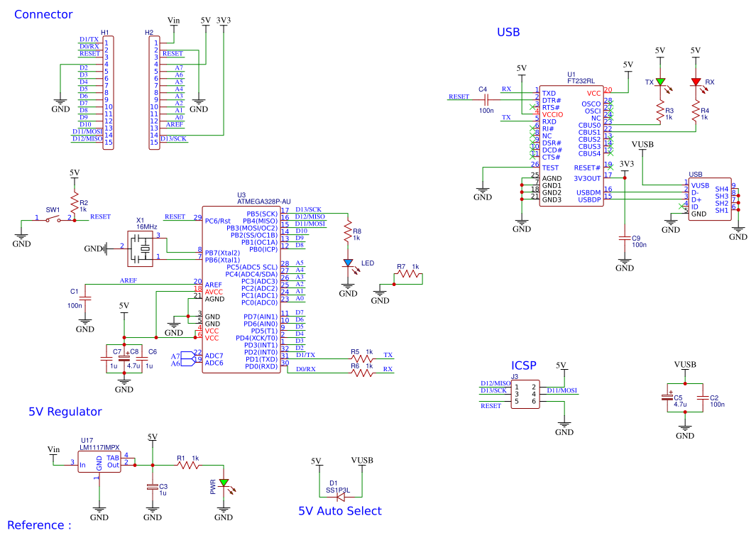This screenshot has width=756, height=538.
Task: Select the SW1 reset switch symbol
Action: (x=53, y=219)
